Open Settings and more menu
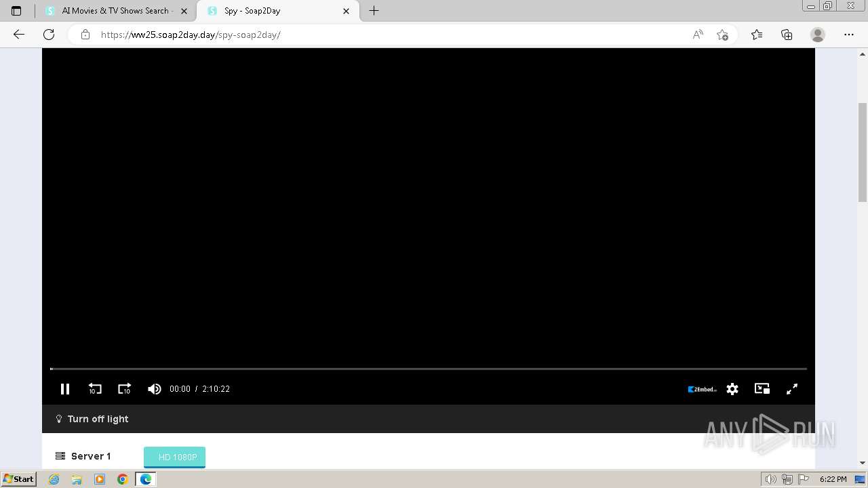Viewport: 868px width, 488px height. [849, 35]
